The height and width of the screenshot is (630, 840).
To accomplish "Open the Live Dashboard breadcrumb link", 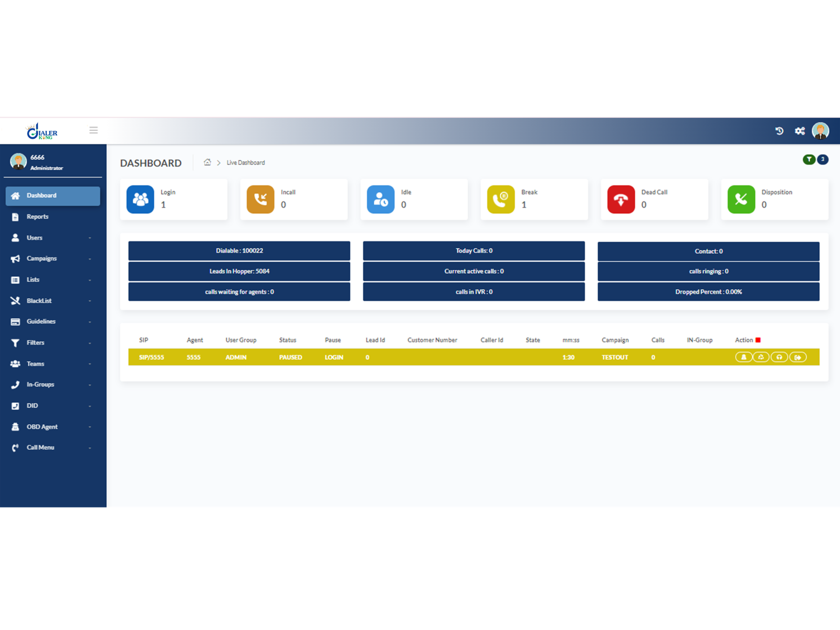I will click(x=245, y=162).
